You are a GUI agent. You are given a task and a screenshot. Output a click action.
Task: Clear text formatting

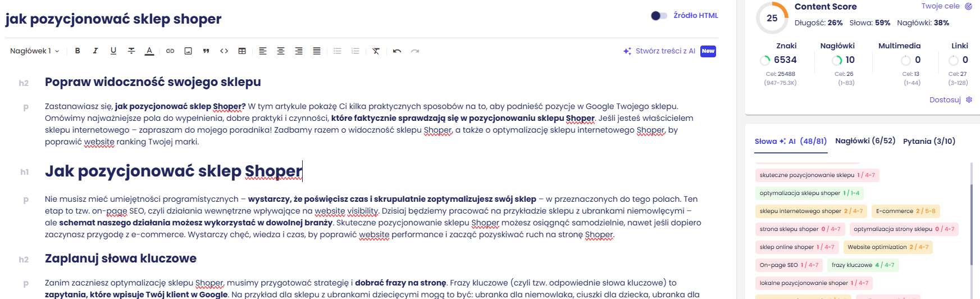[x=376, y=51]
